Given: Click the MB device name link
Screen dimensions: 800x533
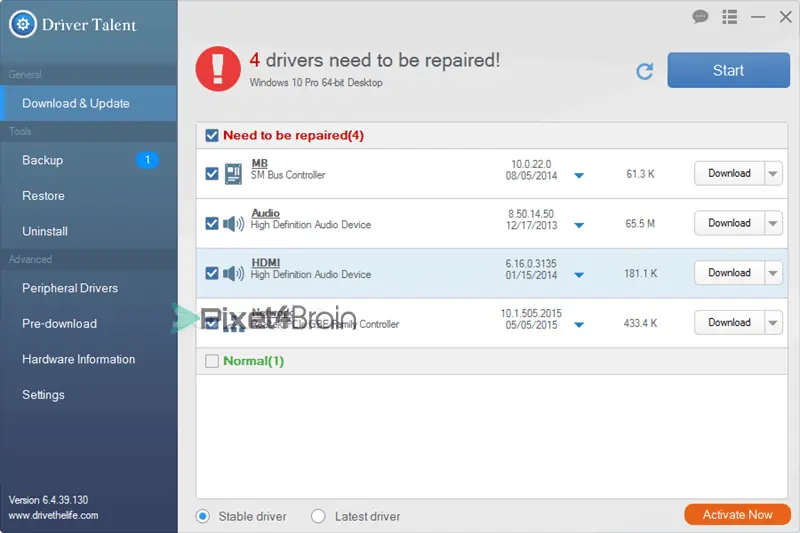Looking at the screenshot, I should pyautogui.click(x=260, y=163).
